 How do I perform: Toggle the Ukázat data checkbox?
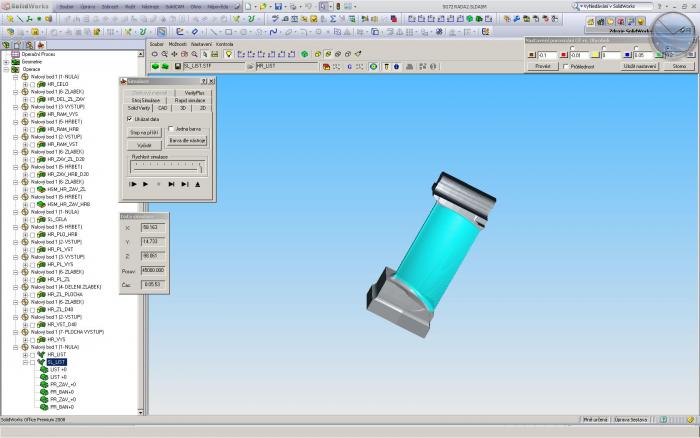click(x=129, y=119)
